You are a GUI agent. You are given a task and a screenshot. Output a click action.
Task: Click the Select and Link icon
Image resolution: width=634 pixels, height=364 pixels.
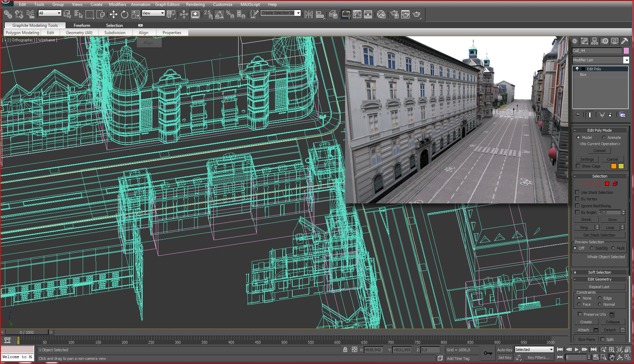point(8,14)
